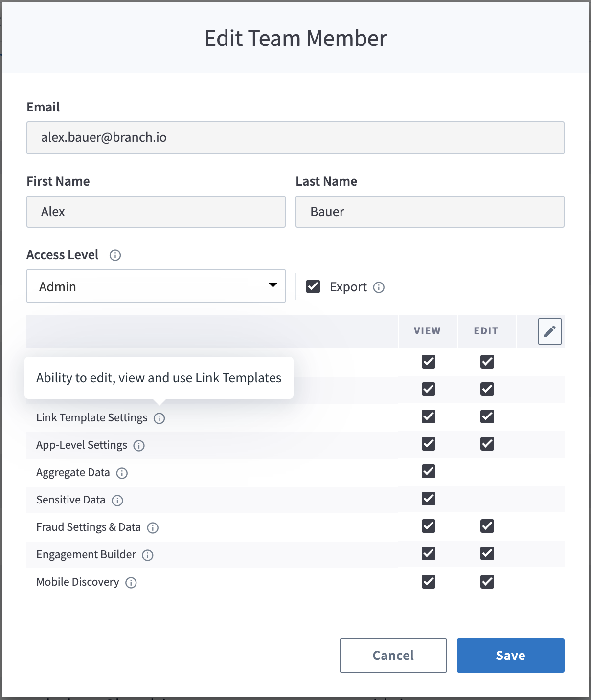Toggle Edit checkbox for Link Template Settings
The image size is (591, 700).
[x=487, y=416]
